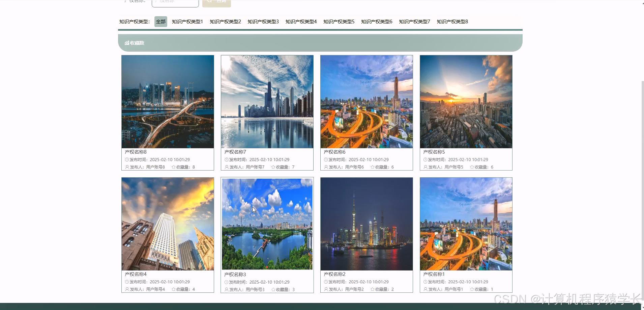The height and width of the screenshot is (310, 644).
Task: Click the user icon next to 用户账号2
Action: 326,289
